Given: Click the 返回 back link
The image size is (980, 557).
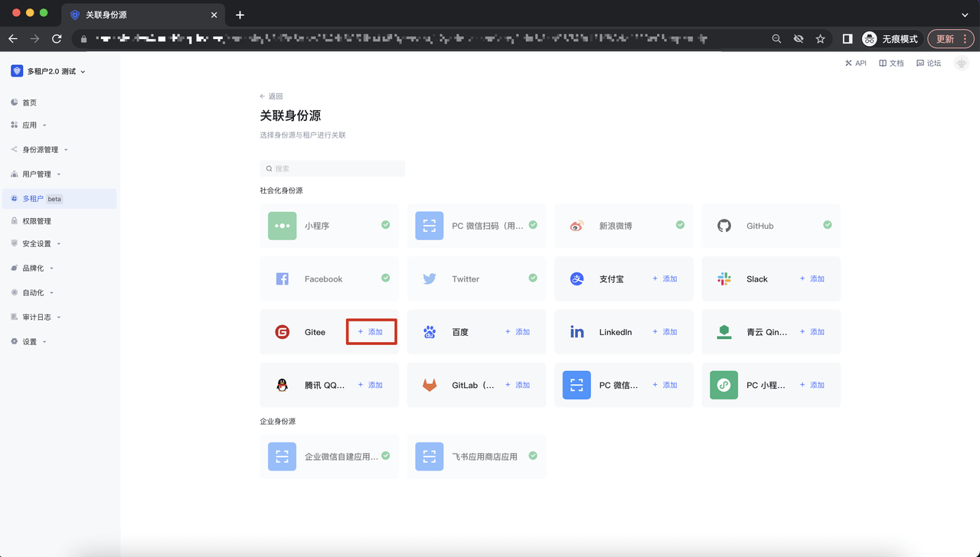Looking at the screenshot, I should [x=272, y=96].
